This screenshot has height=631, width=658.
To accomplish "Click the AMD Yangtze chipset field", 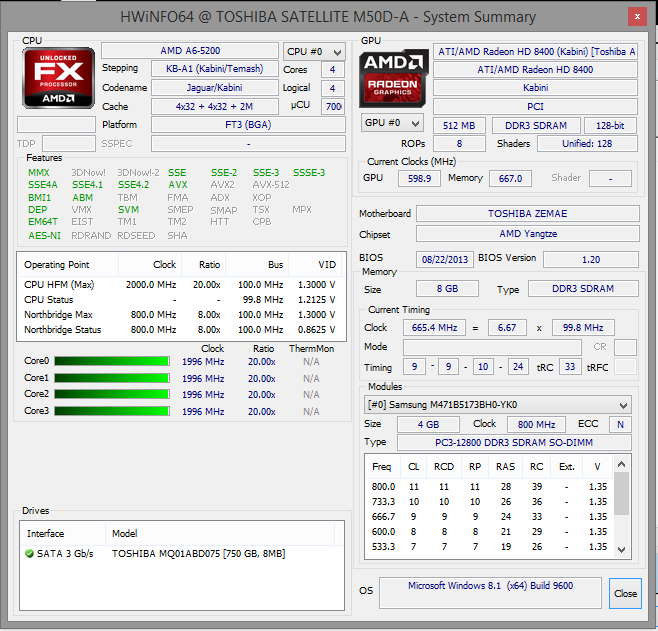I will pos(528,234).
